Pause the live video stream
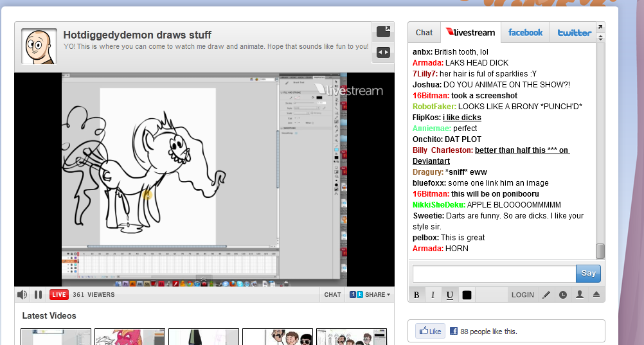The height and width of the screenshot is (345, 644). click(x=38, y=295)
